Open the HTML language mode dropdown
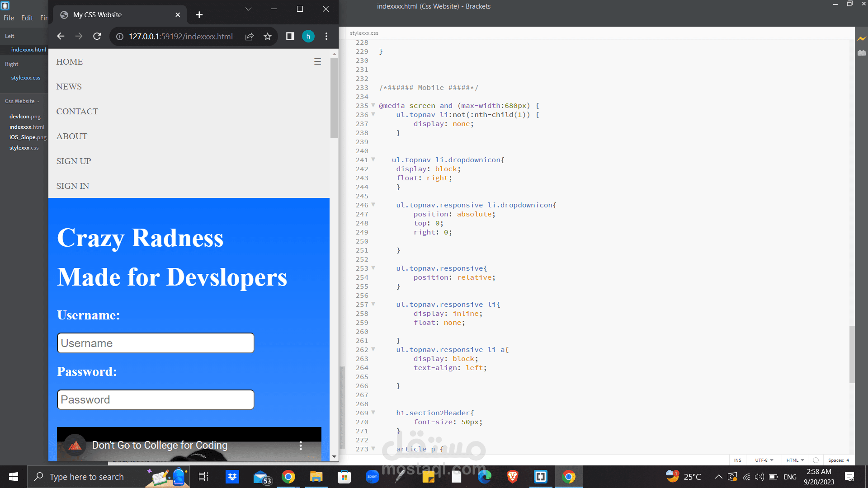 pos(795,460)
